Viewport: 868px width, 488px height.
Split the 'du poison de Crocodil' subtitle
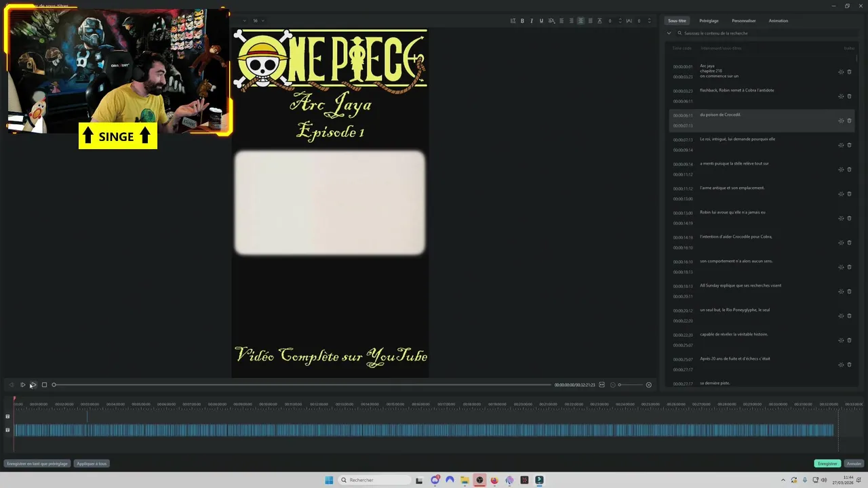click(841, 121)
